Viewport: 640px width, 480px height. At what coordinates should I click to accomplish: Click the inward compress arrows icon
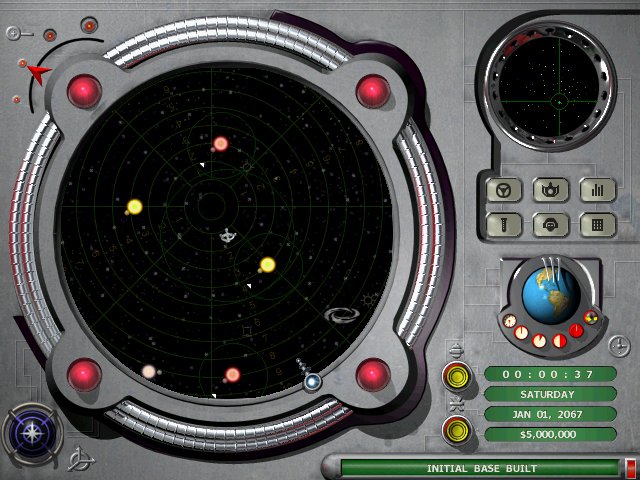coord(456,404)
